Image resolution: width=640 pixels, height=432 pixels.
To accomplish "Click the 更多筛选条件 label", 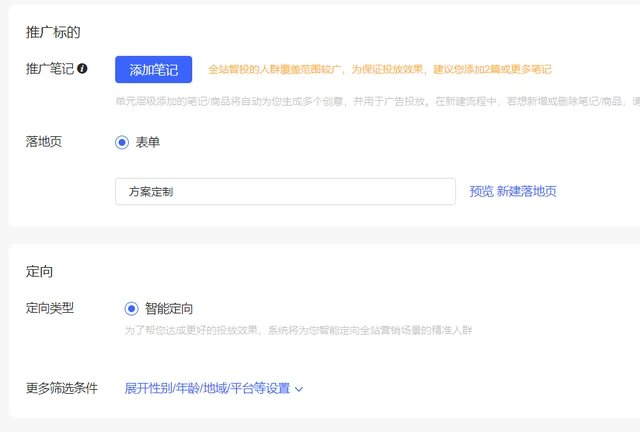I will pos(61,388).
